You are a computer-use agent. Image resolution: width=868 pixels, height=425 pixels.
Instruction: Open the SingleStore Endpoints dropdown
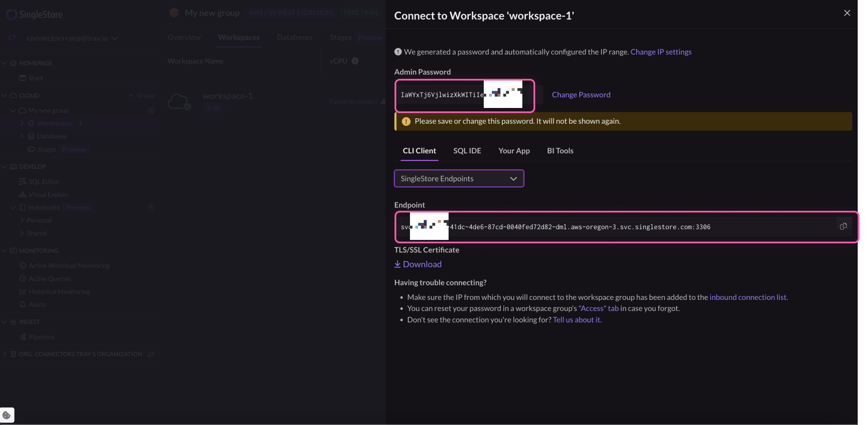pyautogui.click(x=459, y=179)
